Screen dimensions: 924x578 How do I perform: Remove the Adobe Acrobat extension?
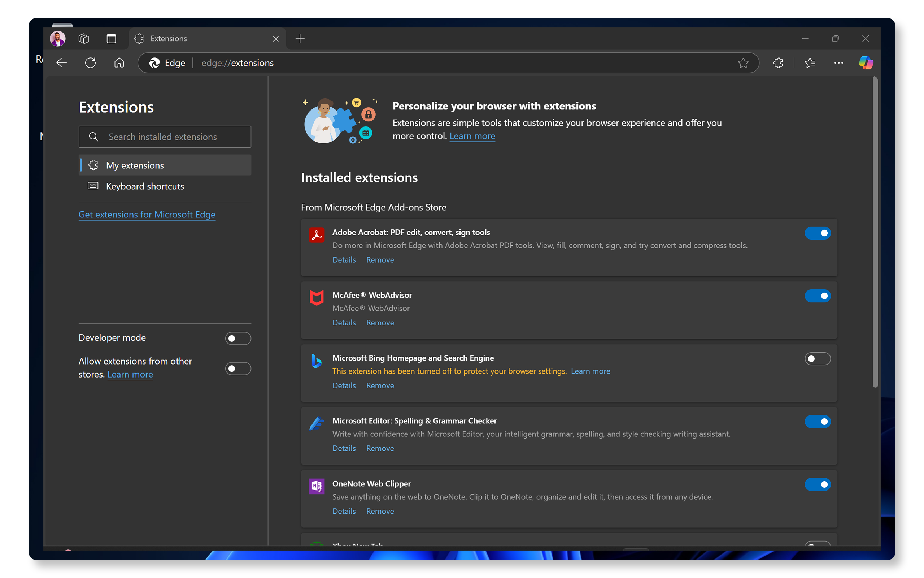[380, 260]
